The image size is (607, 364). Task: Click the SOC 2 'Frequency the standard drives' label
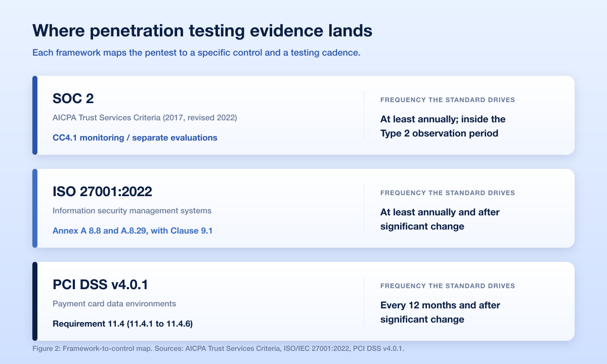tap(448, 100)
